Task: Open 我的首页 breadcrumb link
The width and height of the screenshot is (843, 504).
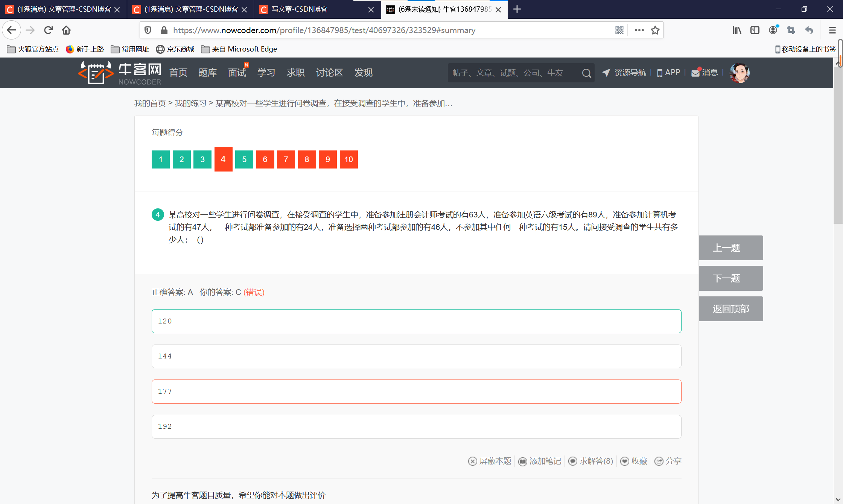Action: pos(150,103)
